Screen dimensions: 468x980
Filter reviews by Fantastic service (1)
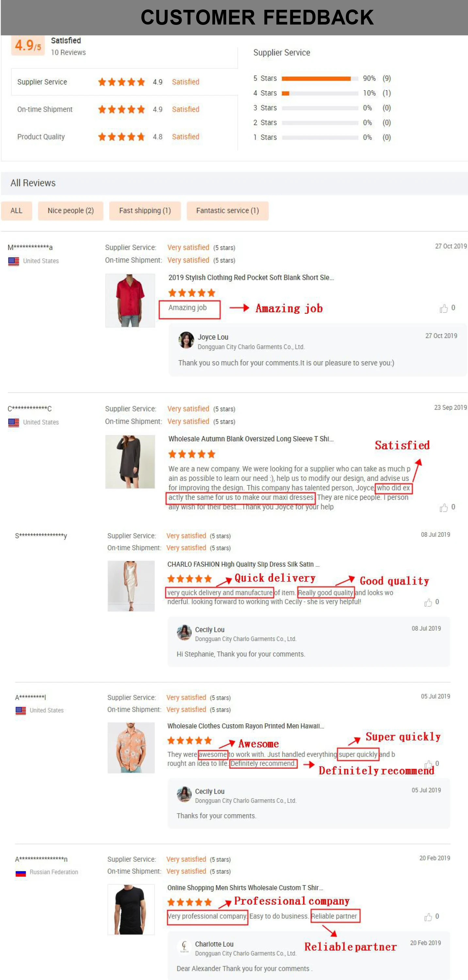[227, 211]
